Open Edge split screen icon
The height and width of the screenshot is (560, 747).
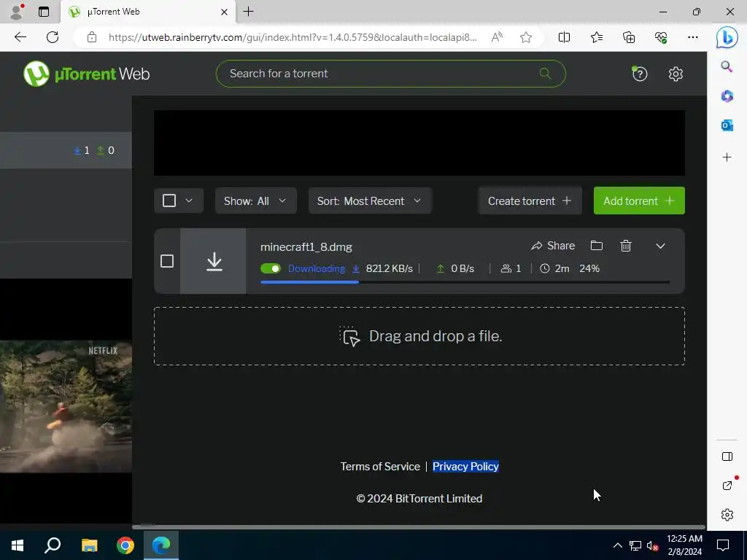coord(564,37)
